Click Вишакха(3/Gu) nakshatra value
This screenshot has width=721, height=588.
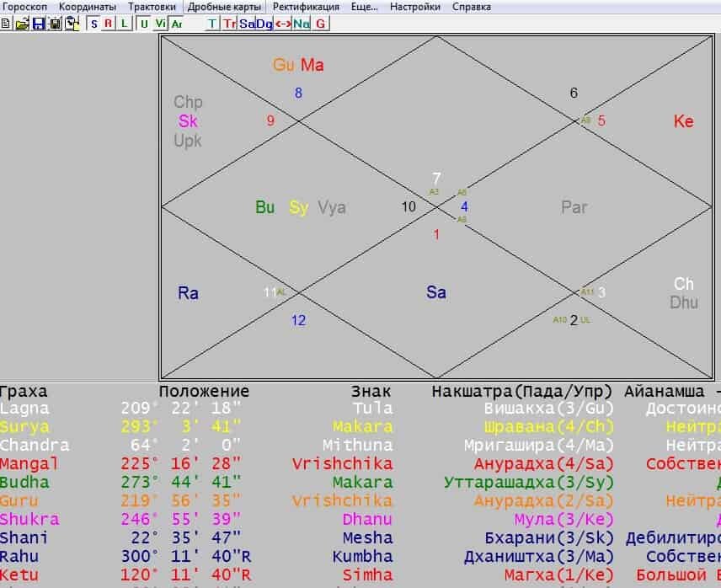548,409
